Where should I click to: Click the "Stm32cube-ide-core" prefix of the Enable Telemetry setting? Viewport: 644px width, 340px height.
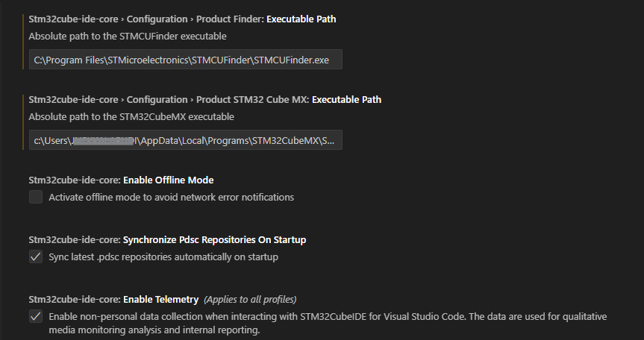[74, 299]
